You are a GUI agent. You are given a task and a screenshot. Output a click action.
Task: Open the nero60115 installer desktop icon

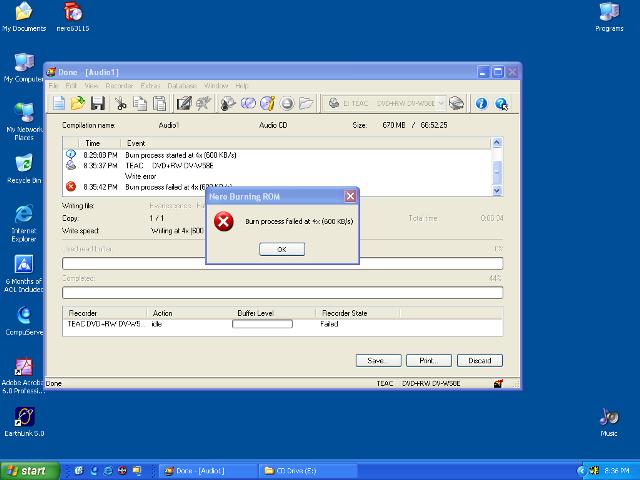pos(73,17)
